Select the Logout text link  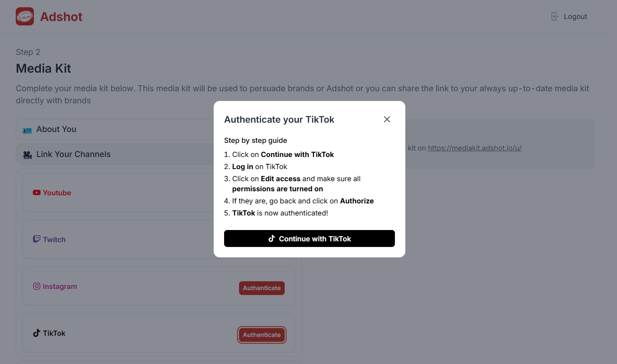pos(575,17)
